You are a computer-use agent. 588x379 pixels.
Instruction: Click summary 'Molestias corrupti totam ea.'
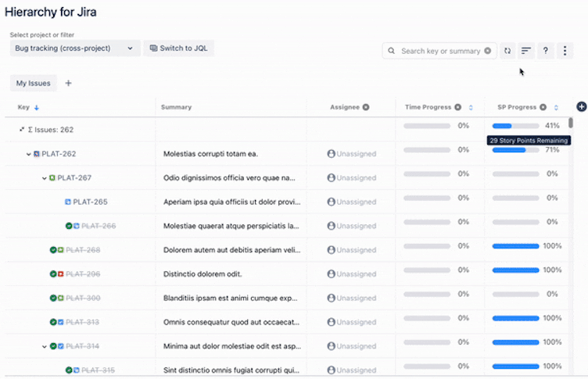click(x=210, y=154)
